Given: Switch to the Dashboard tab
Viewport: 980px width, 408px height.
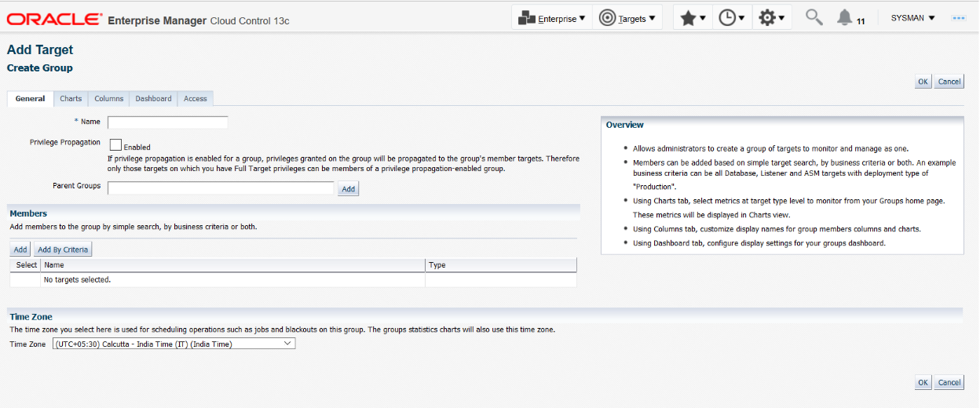Looking at the screenshot, I should click(153, 99).
